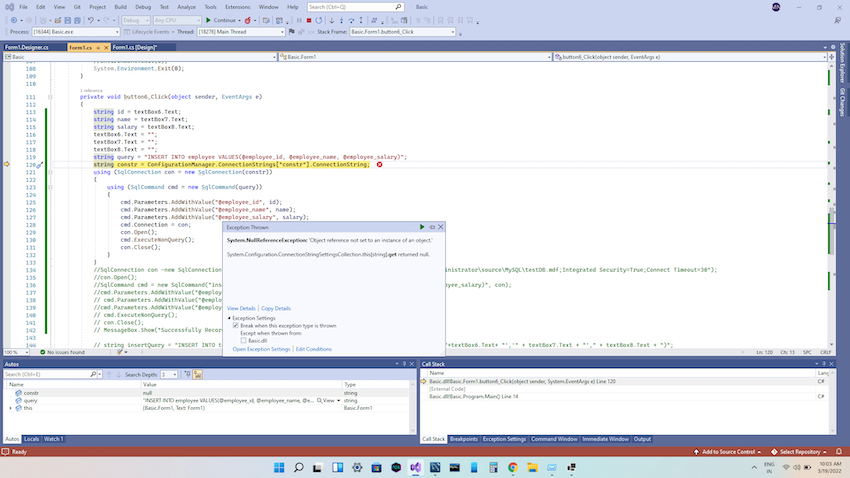
Task: Switch to the Watch 1 tab
Action: [x=54, y=439]
